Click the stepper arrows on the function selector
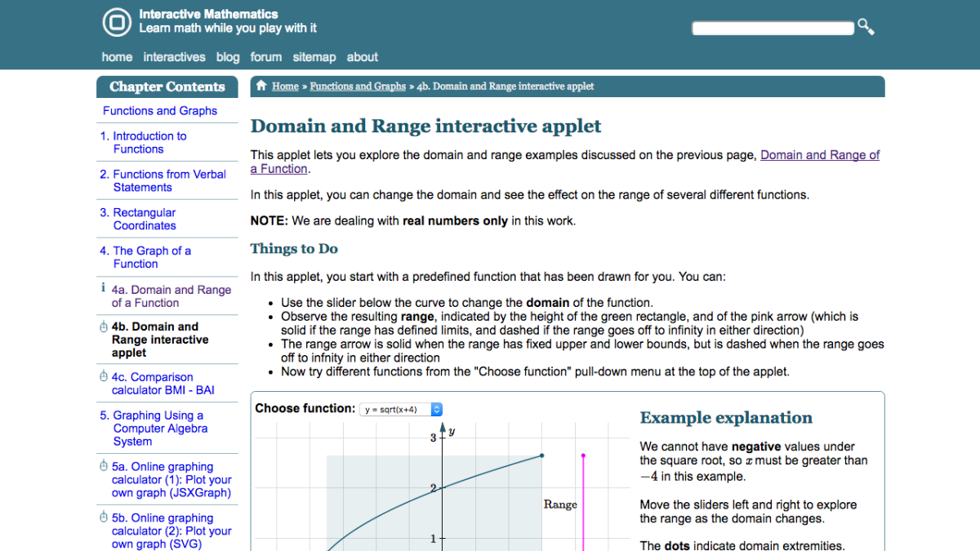Image resolution: width=980 pixels, height=551 pixels. [x=436, y=408]
